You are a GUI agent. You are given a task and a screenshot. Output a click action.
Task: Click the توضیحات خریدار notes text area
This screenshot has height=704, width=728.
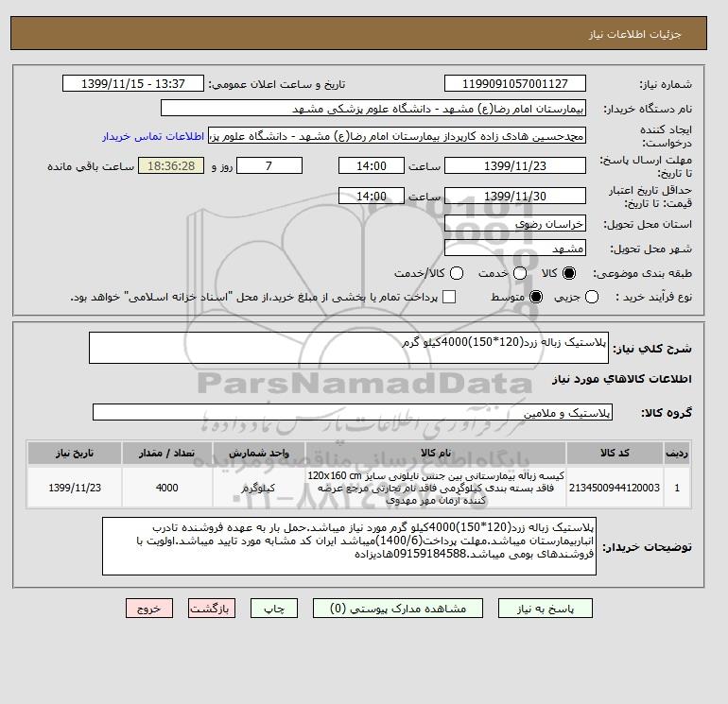coord(349,546)
